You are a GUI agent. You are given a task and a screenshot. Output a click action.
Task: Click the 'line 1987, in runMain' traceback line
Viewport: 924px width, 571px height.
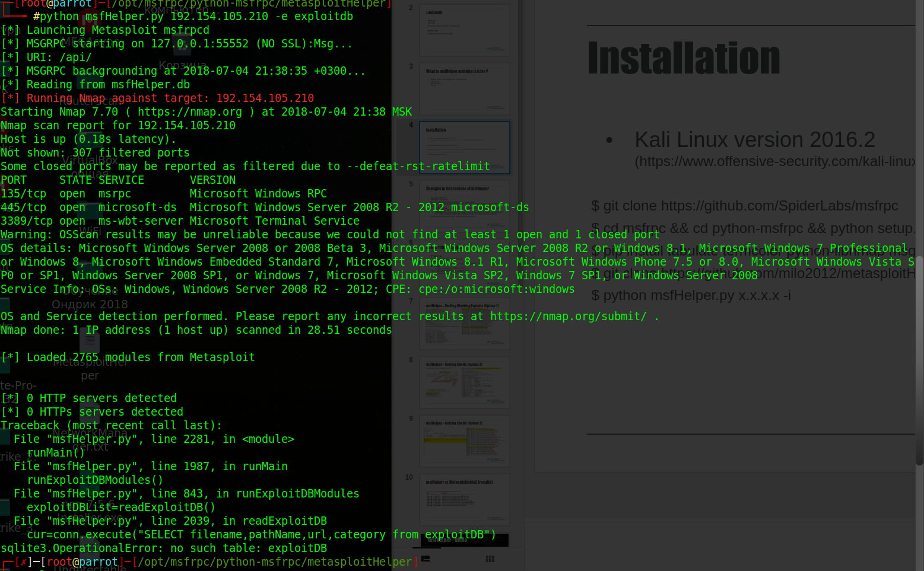click(x=151, y=467)
